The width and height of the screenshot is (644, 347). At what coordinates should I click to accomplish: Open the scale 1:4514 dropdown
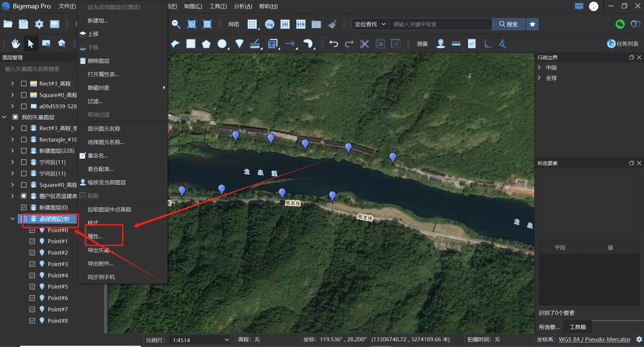point(200,340)
